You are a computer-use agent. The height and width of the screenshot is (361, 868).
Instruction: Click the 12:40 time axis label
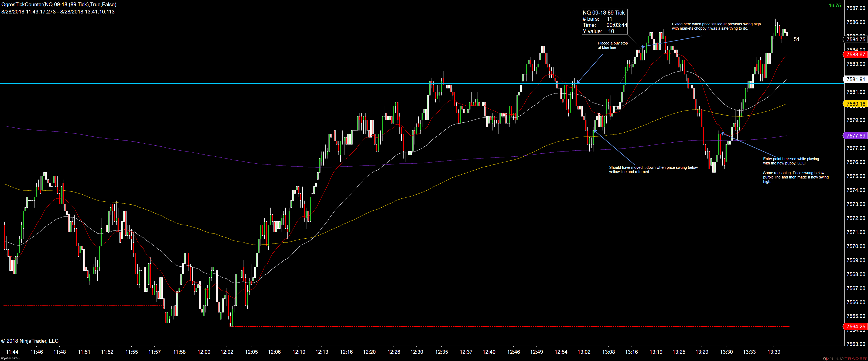(x=489, y=352)
